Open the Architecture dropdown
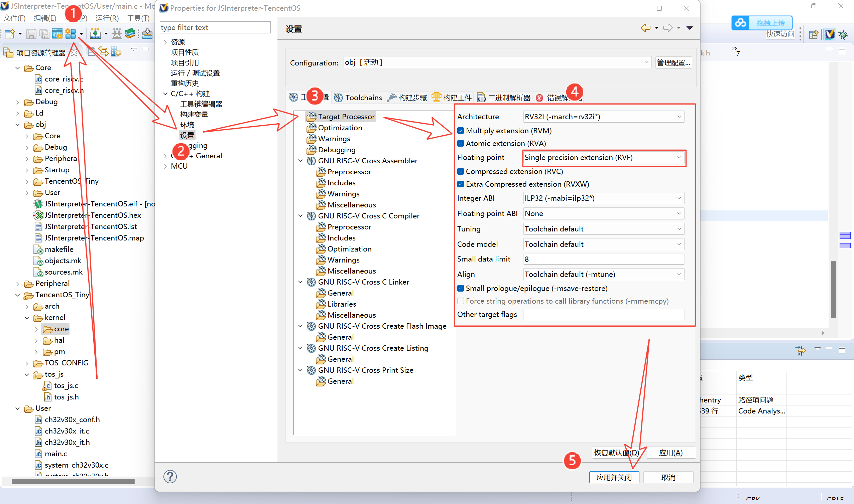 (604, 117)
